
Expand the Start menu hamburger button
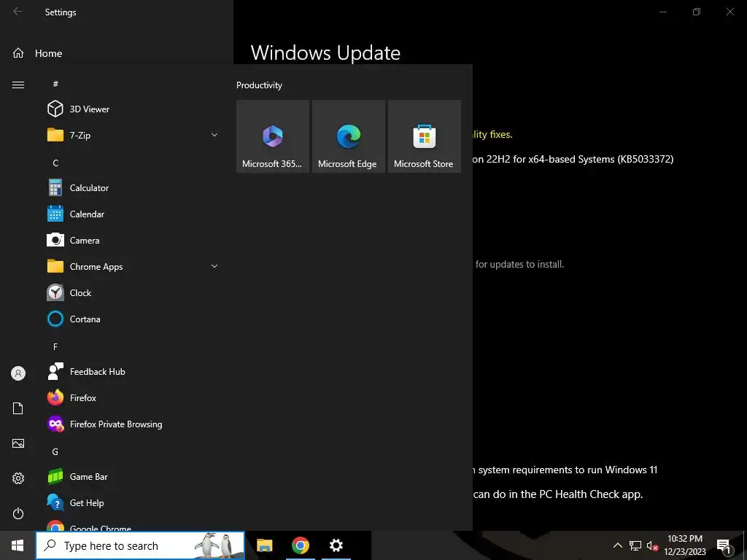click(18, 85)
